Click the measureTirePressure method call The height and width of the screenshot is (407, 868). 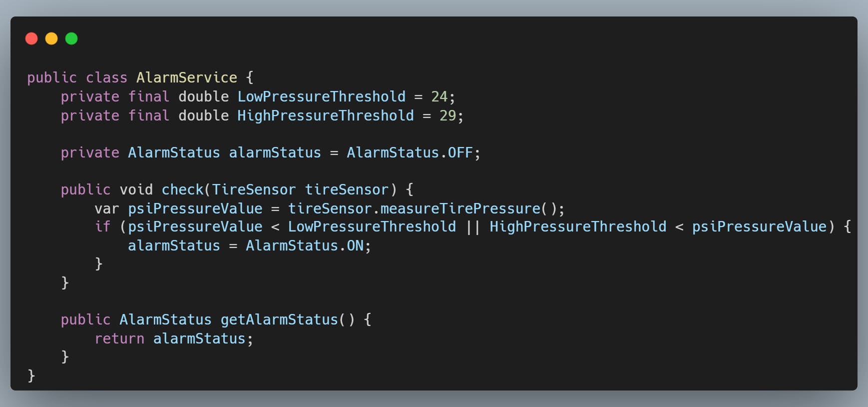tap(460, 208)
